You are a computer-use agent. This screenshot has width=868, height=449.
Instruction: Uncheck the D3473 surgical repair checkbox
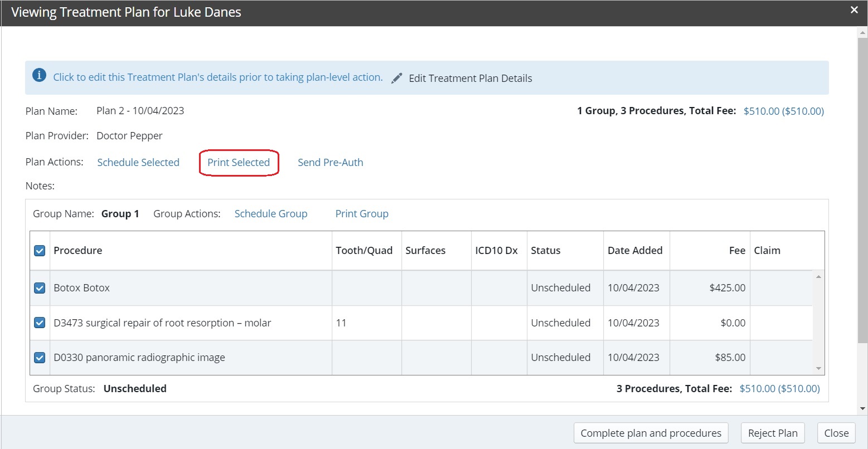tap(40, 323)
